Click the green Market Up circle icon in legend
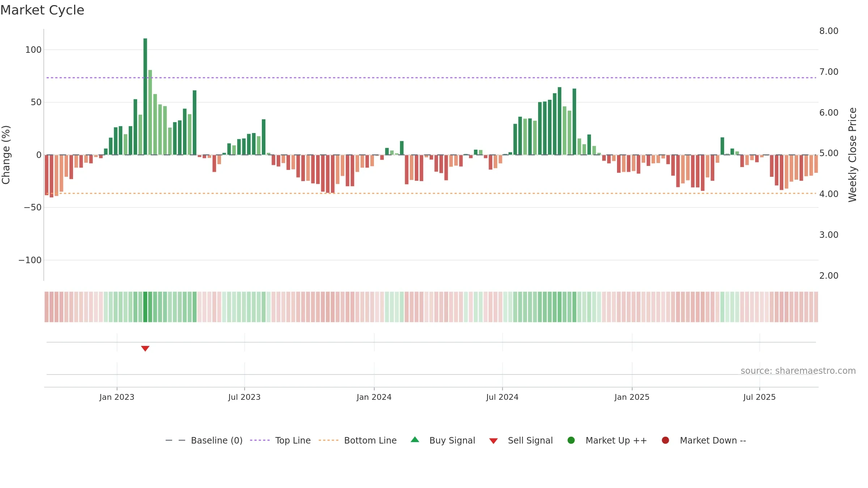This screenshot has height=488, width=868. click(571, 440)
